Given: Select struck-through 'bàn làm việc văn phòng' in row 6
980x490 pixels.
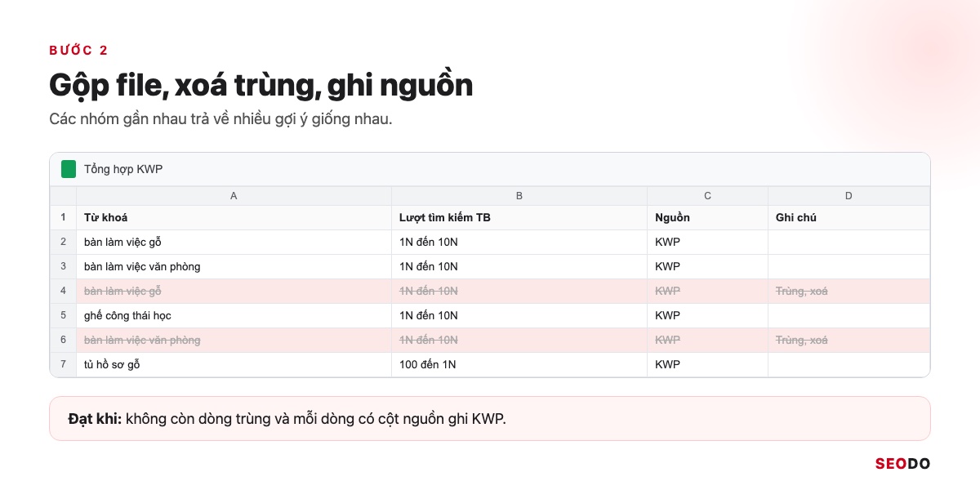Looking at the screenshot, I should point(234,341).
